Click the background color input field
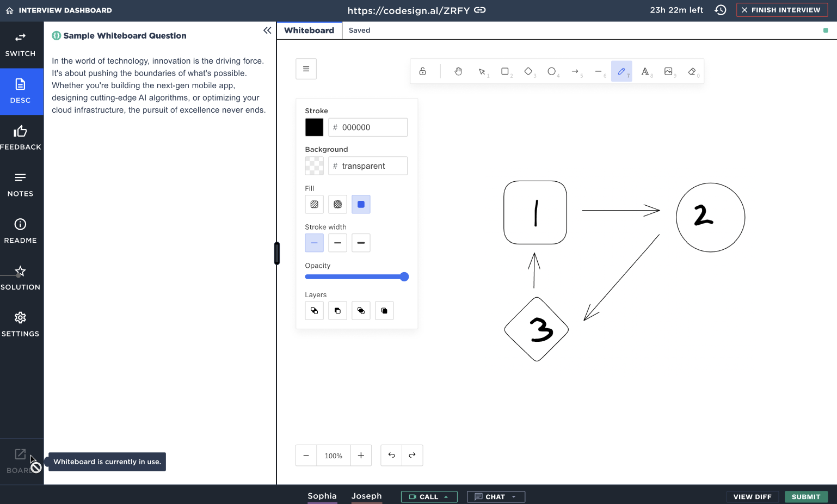The height and width of the screenshot is (504, 837). point(368,166)
